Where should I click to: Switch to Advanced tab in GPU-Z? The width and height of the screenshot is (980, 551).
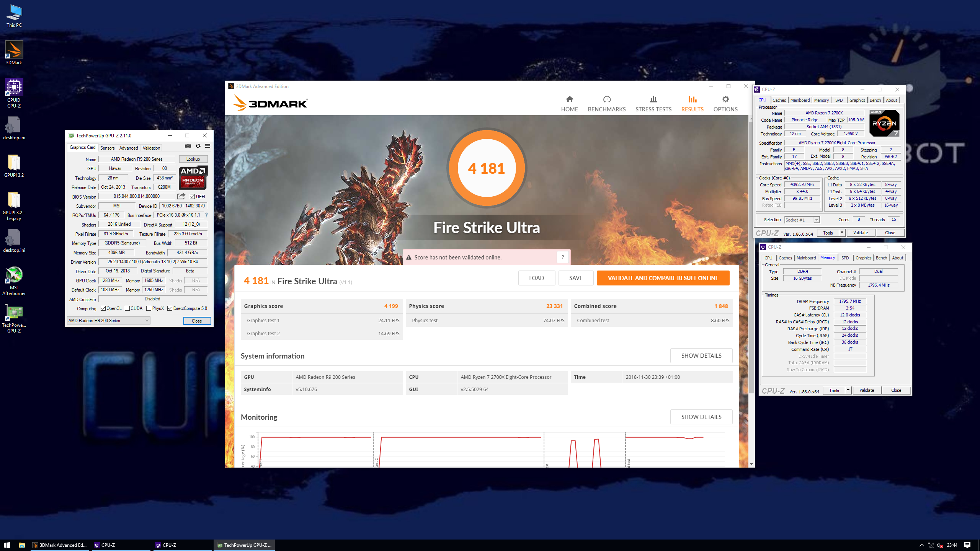[128, 148]
